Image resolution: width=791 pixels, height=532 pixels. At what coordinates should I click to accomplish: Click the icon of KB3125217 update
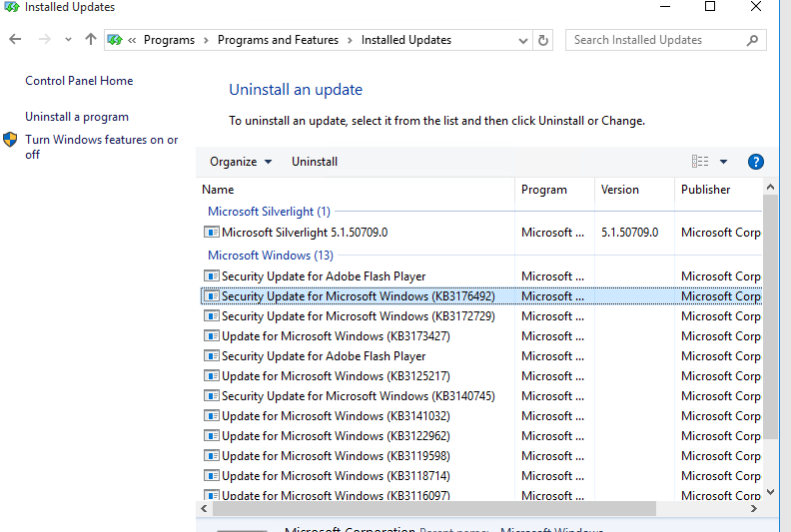click(211, 375)
